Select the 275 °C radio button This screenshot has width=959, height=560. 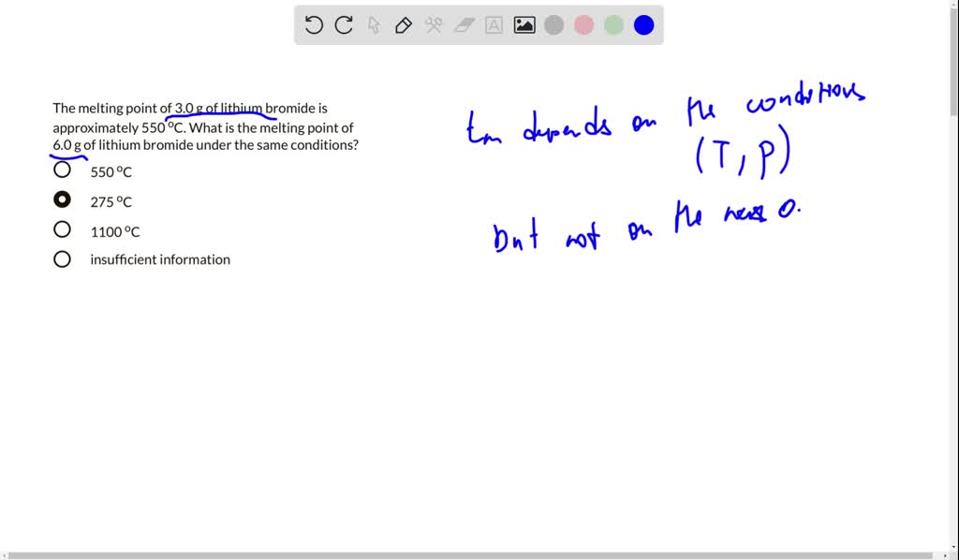click(x=62, y=199)
